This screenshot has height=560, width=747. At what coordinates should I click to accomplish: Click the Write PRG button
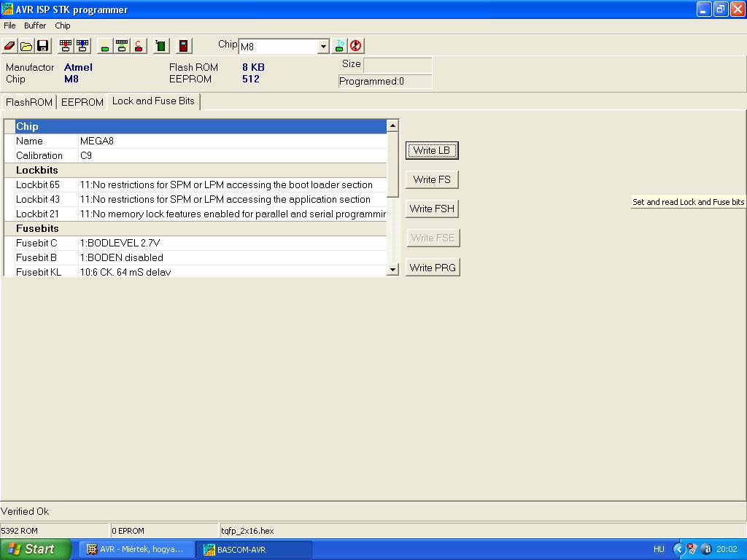pyautogui.click(x=433, y=268)
